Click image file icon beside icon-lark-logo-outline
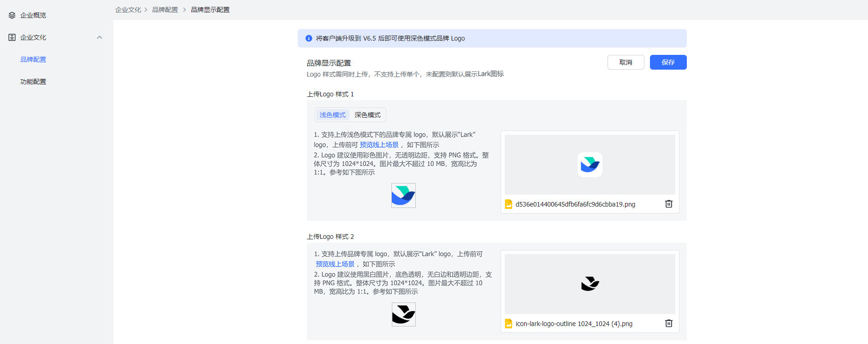 pos(508,324)
